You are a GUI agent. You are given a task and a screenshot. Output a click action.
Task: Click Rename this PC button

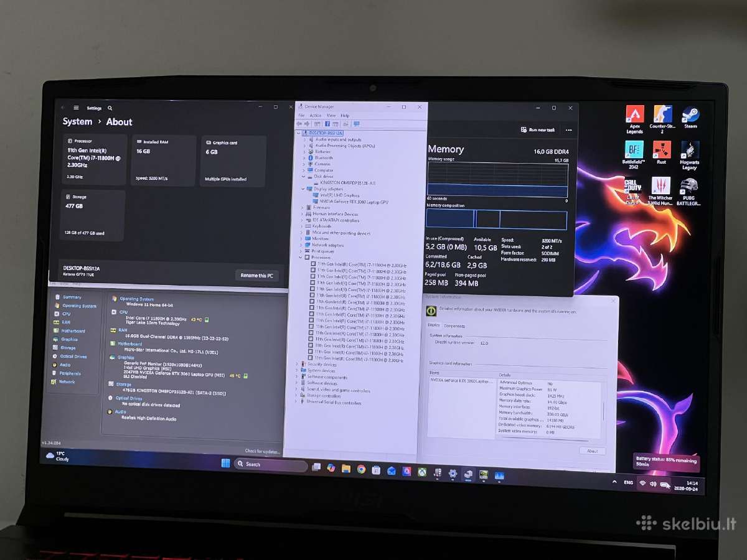tap(257, 275)
